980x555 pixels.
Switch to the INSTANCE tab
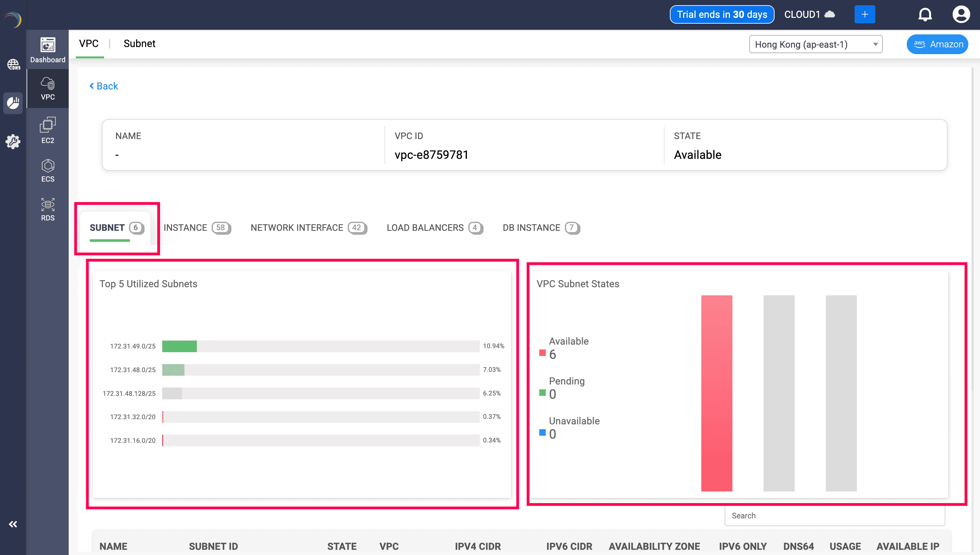coord(186,228)
